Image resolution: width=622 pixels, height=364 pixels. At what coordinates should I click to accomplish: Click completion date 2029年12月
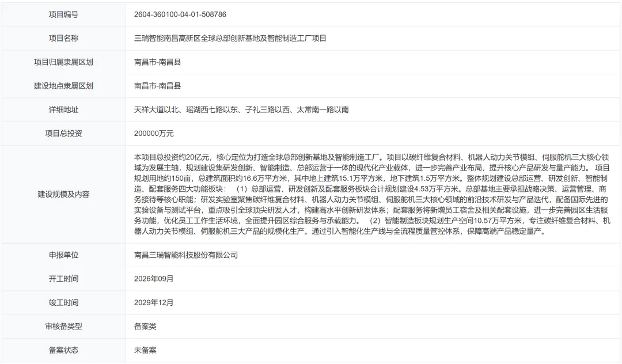[154, 302]
